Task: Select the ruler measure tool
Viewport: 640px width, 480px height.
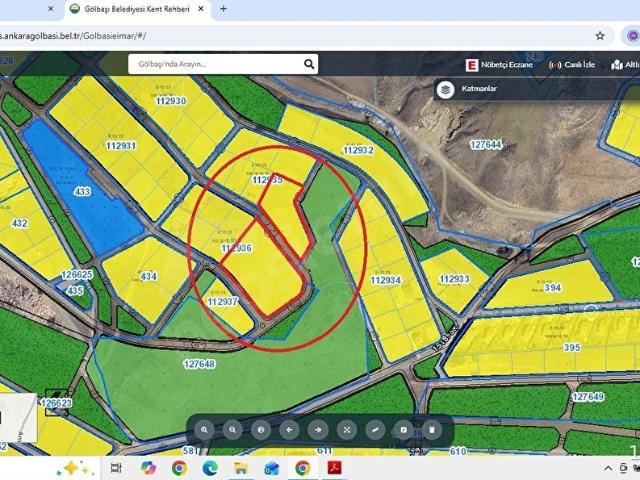Action: [x=375, y=430]
